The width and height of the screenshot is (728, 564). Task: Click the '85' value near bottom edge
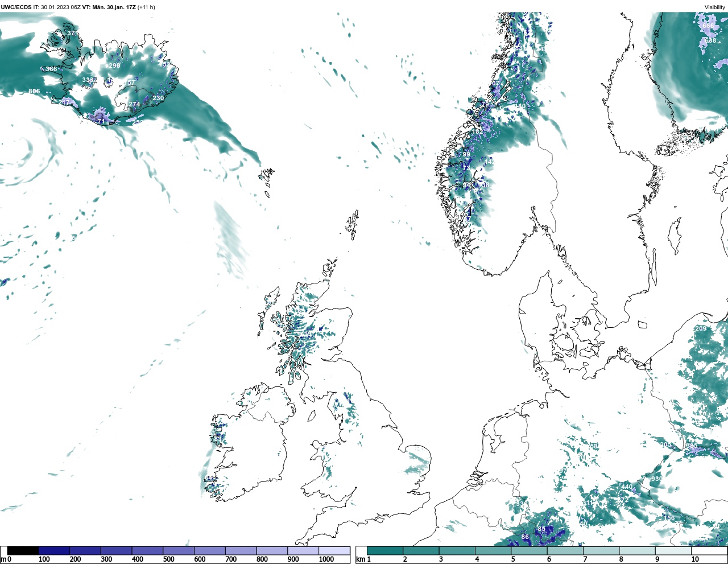tap(541, 529)
